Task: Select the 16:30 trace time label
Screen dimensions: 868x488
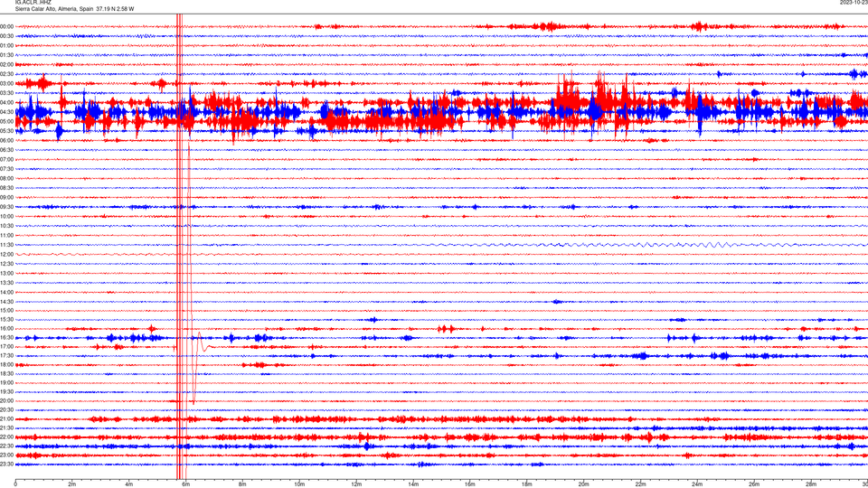Action: click(6, 337)
